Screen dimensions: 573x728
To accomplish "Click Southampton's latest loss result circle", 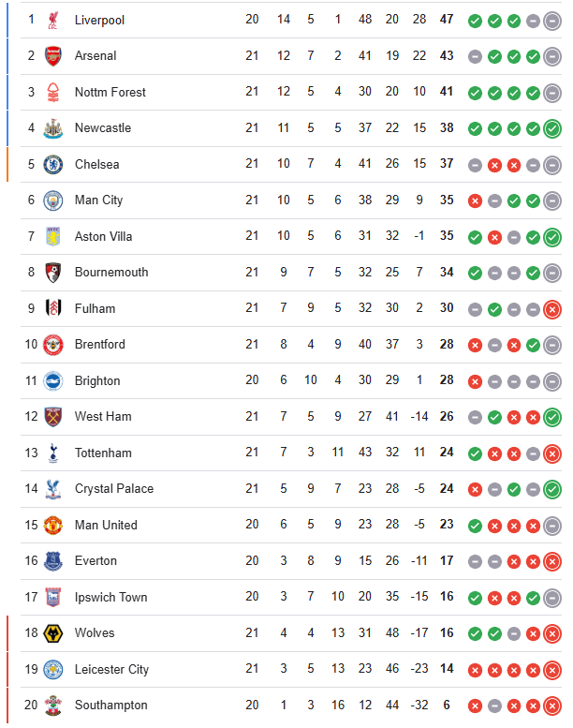I will (x=552, y=706).
